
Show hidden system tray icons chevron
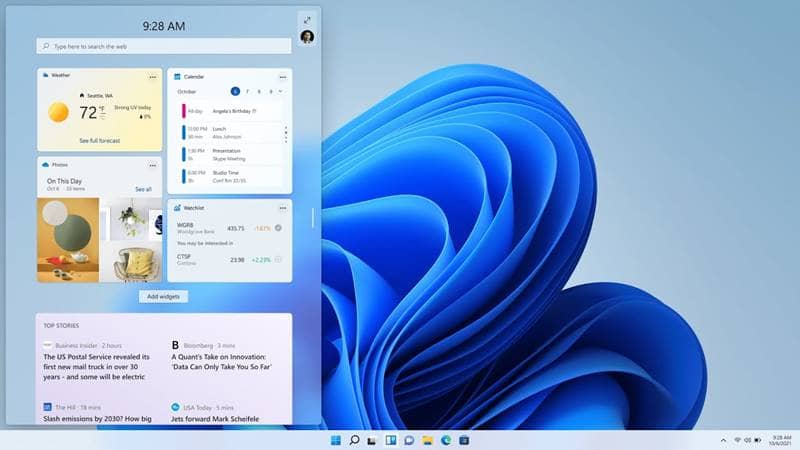[x=723, y=440]
